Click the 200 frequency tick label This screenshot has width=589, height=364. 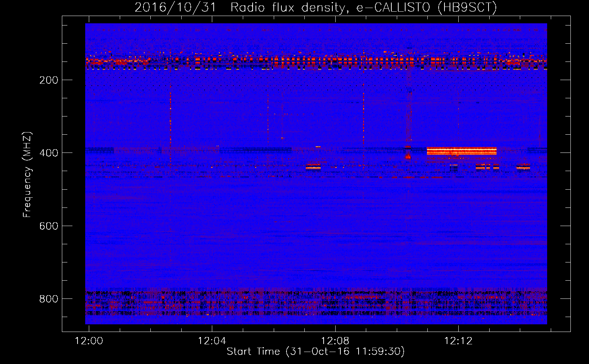click(49, 80)
